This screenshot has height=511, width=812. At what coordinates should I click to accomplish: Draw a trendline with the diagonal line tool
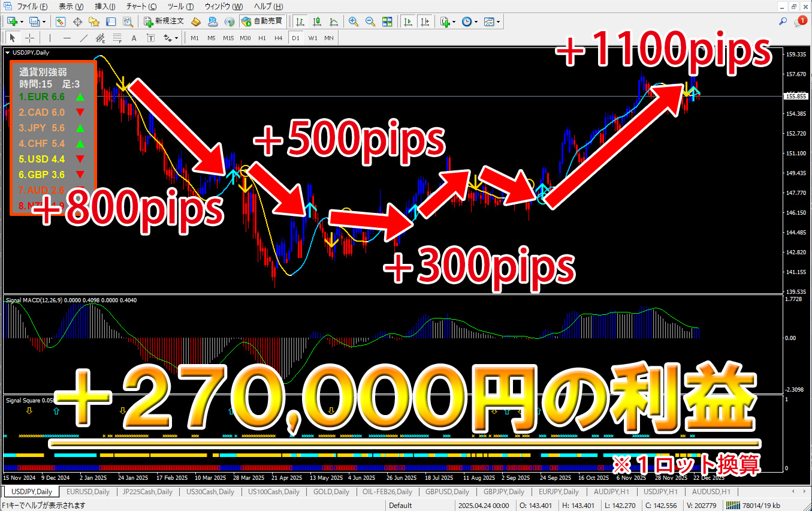click(84, 38)
